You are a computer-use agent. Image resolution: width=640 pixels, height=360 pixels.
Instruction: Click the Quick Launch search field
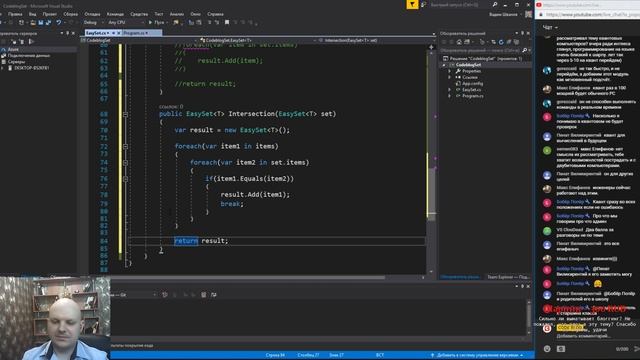(x=457, y=5)
